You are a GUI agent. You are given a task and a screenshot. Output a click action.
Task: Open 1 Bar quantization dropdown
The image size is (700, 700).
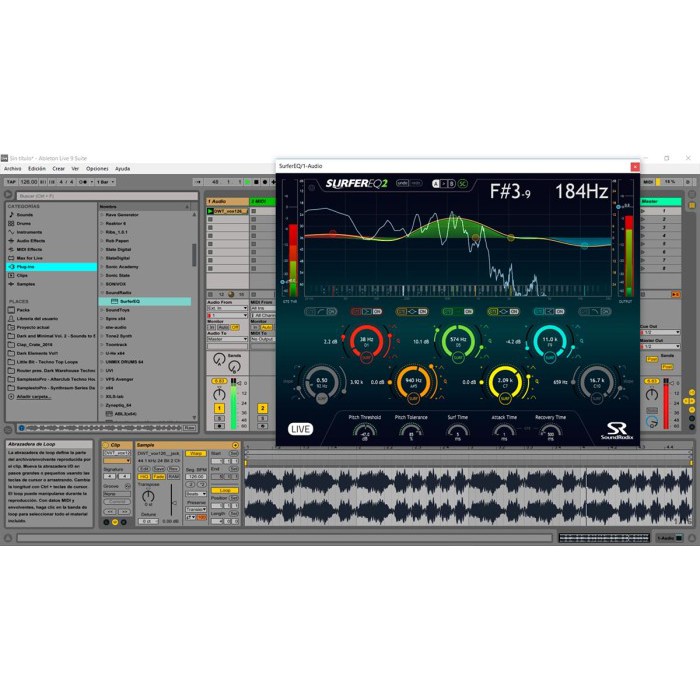coord(106,182)
